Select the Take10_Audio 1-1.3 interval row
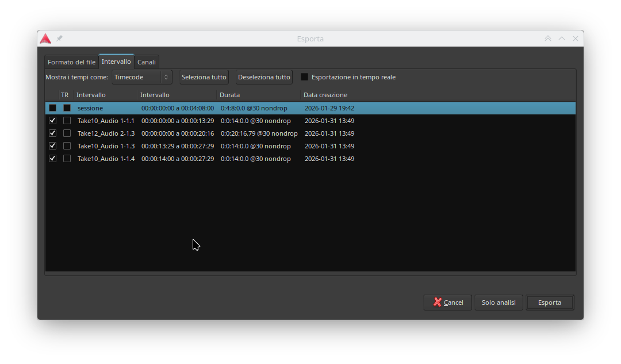The height and width of the screenshot is (364, 621). [106, 146]
